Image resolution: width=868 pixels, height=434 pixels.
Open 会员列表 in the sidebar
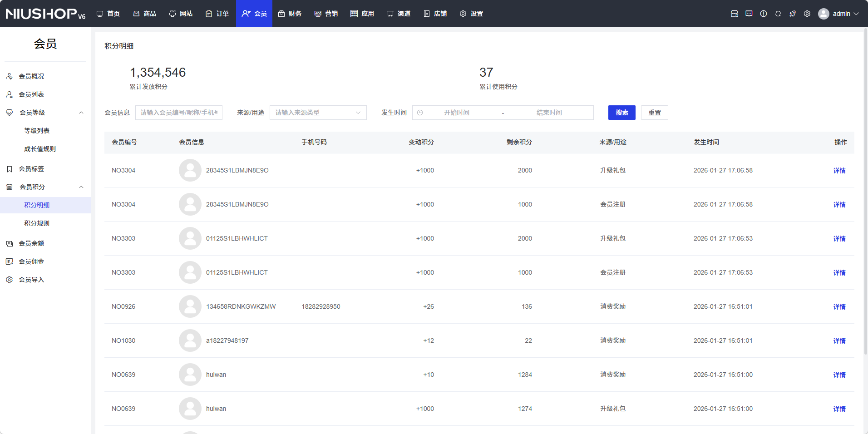[x=31, y=94]
